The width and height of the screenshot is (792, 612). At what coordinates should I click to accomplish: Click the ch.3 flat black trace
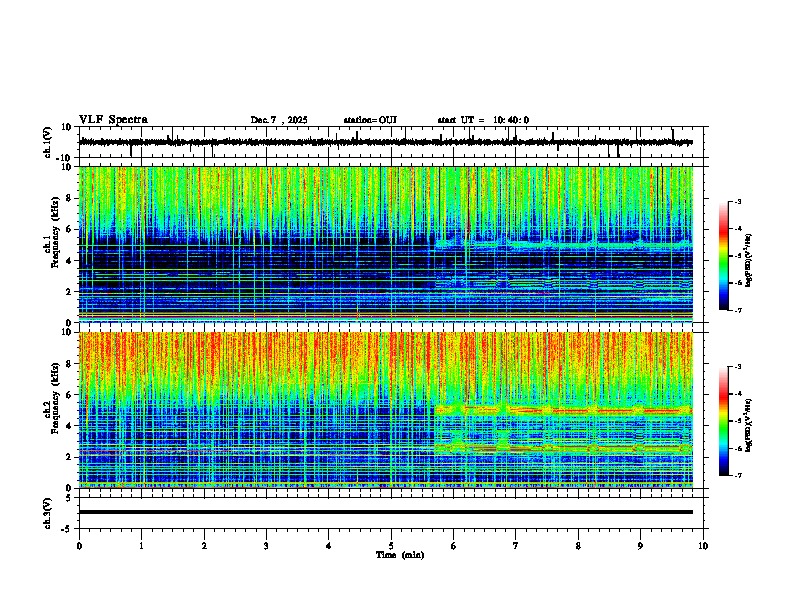[386, 512]
